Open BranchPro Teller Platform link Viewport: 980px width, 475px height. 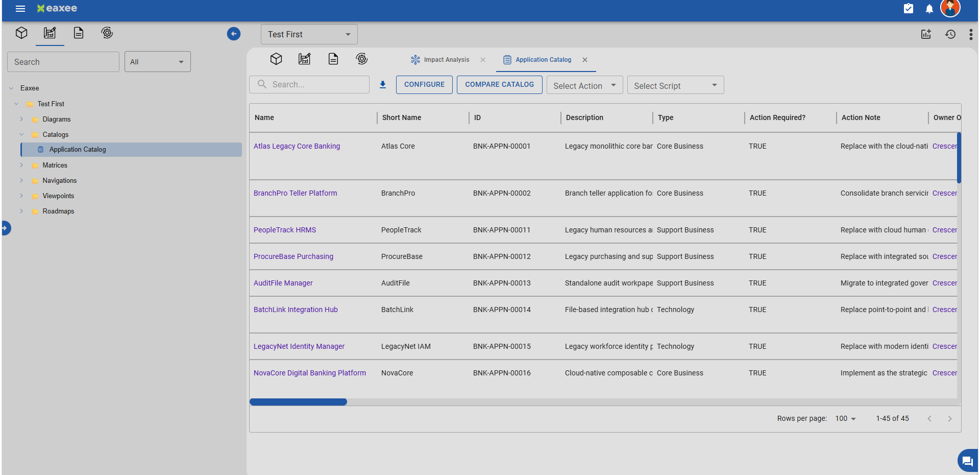click(x=295, y=193)
